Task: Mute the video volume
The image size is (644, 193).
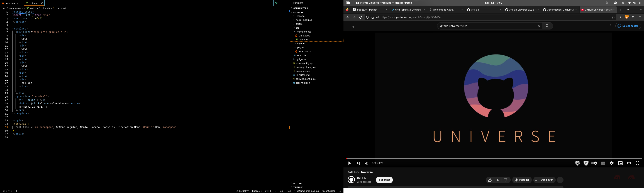Action: 367,163
